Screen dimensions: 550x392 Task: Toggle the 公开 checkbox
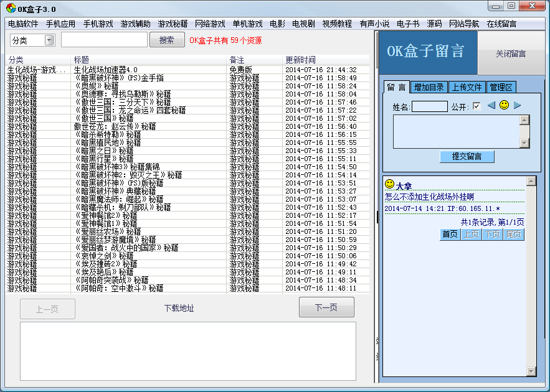[x=477, y=106]
